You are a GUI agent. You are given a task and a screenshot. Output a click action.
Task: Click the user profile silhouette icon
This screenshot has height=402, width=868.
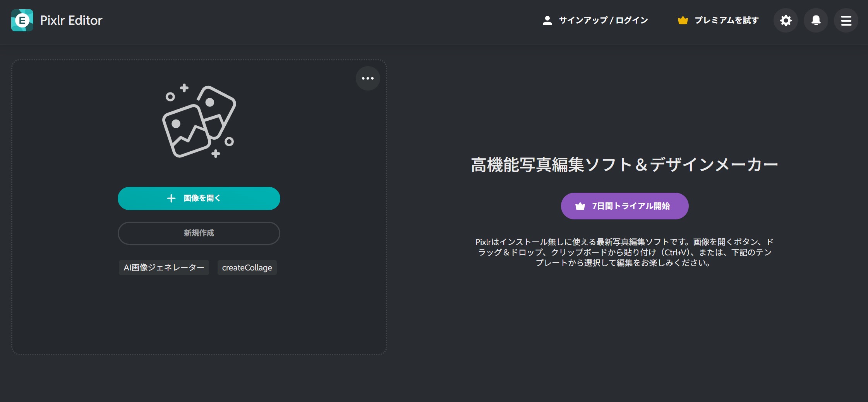pyautogui.click(x=547, y=21)
